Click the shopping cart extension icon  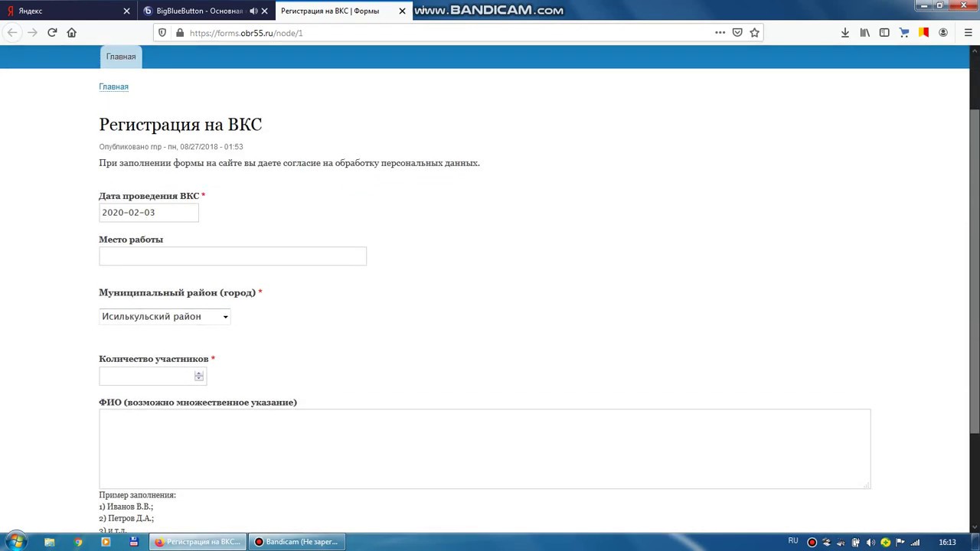904,33
